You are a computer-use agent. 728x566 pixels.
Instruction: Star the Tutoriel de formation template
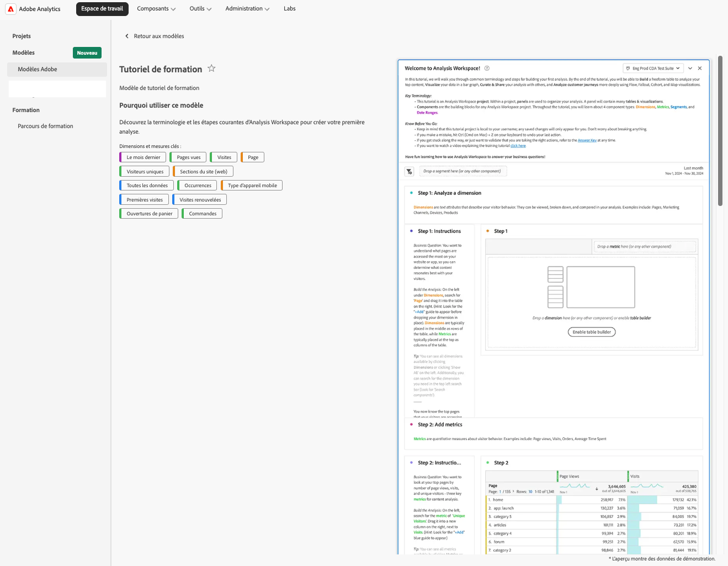tap(211, 68)
